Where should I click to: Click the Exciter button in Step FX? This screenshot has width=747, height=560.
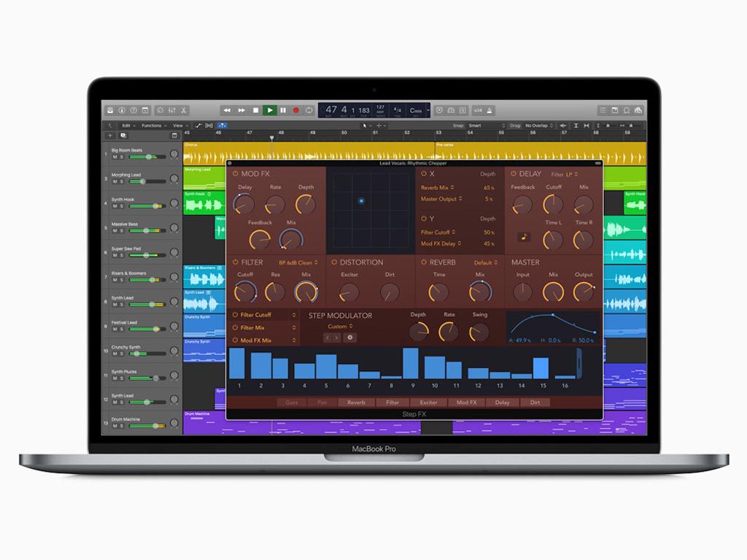(x=428, y=402)
